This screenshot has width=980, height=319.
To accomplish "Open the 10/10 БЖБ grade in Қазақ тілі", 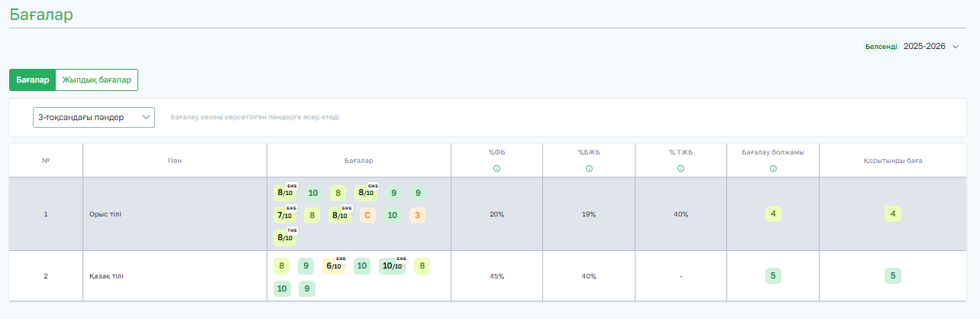I will tap(393, 266).
